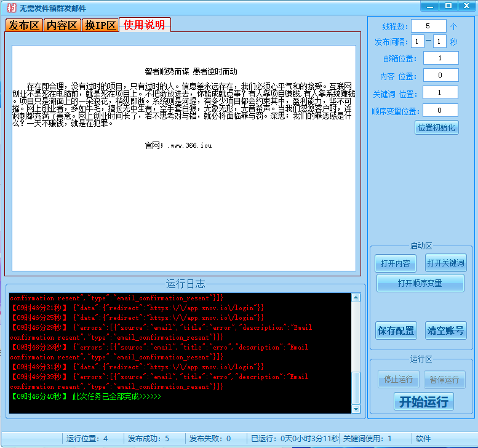
Task: Open the 使用说明 tab
Action: click(x=144, y=25)
